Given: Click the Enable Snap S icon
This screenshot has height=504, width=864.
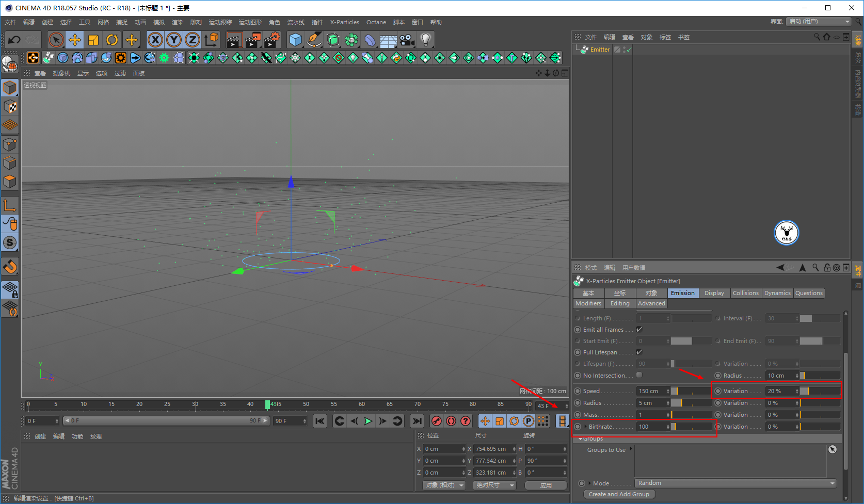Looking at the screenshot, I should (x=10, y=242).
